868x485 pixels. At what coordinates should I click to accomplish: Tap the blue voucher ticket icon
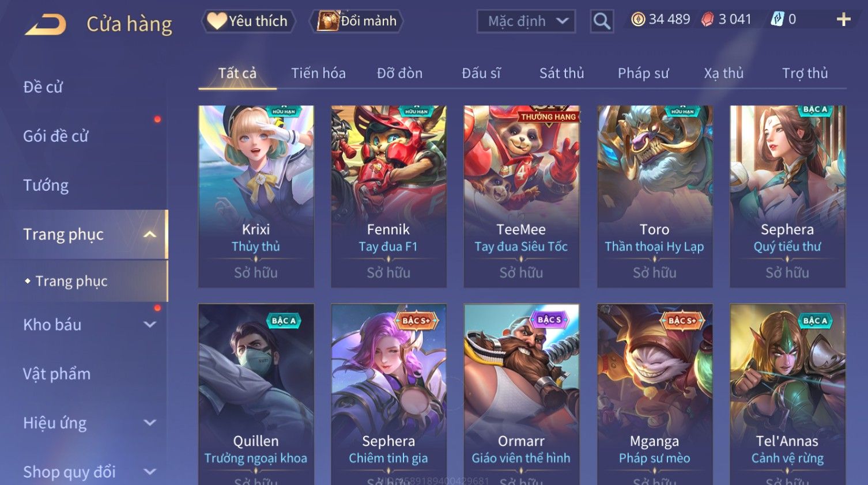tap(778, 20)
